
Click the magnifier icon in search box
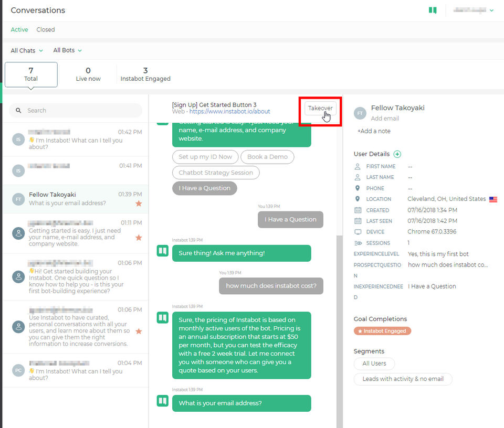click(19, 111)
